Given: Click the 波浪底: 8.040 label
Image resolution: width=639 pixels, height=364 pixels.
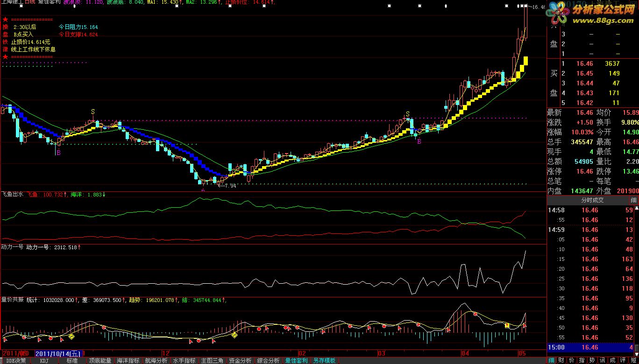Looking at the screenshot, I should 125,3.
